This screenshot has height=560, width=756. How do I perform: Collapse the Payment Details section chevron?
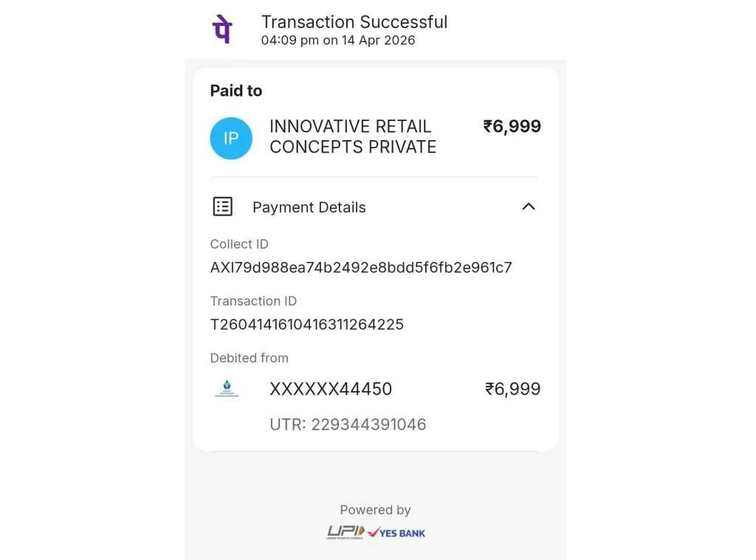point(529,207)
